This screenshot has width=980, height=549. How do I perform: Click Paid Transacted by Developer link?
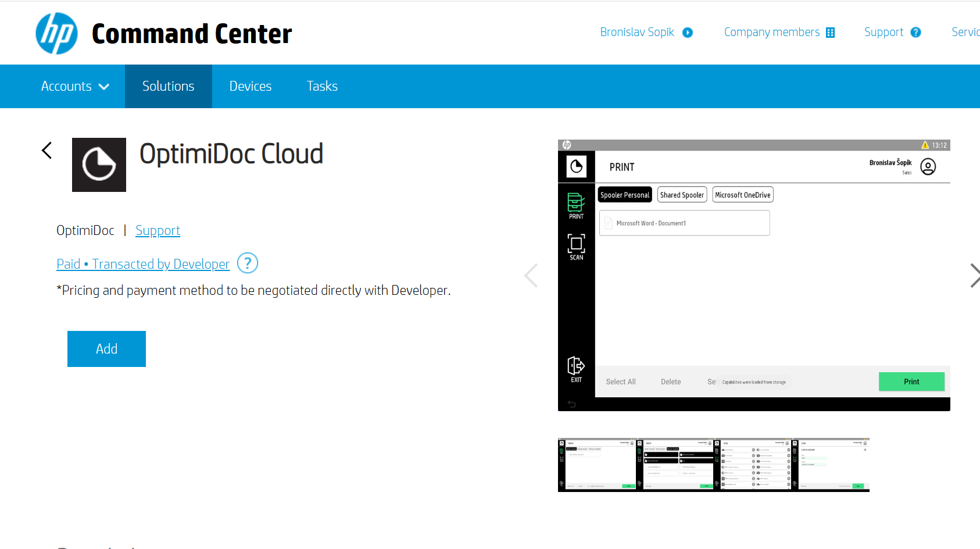[x=143, y=264]
